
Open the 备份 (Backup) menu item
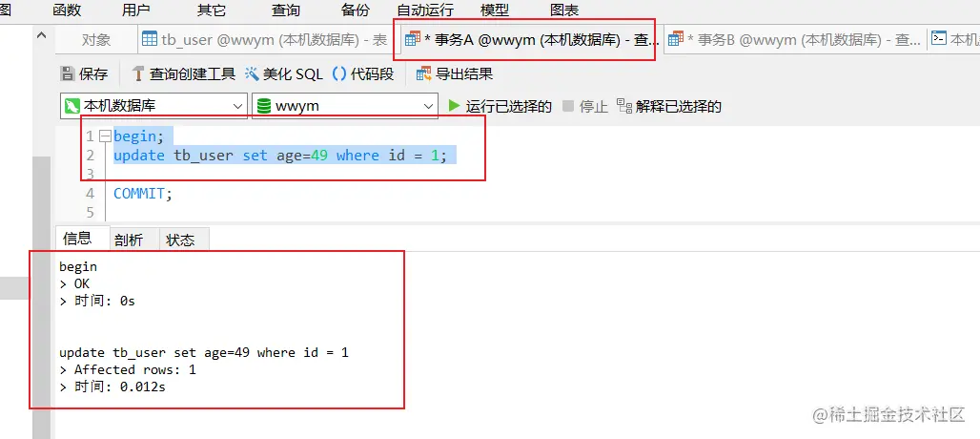point(356,10)
